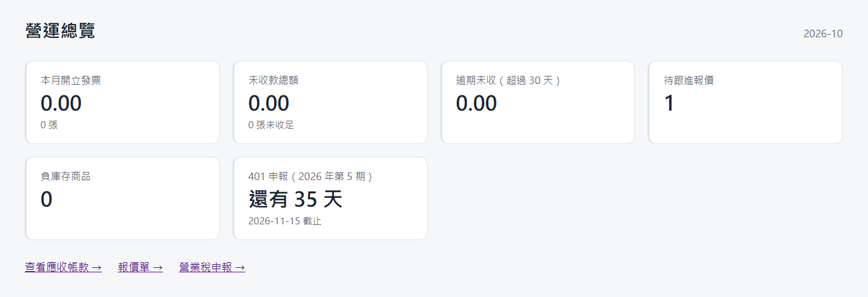
Task: Select the 逾期未收 (超過 30 天) label
Action: coord(509,80)
